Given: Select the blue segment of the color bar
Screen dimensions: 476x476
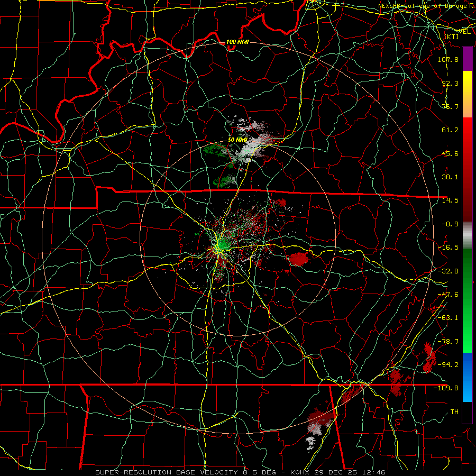Looking at the screenshot, I should coord(467,377).
